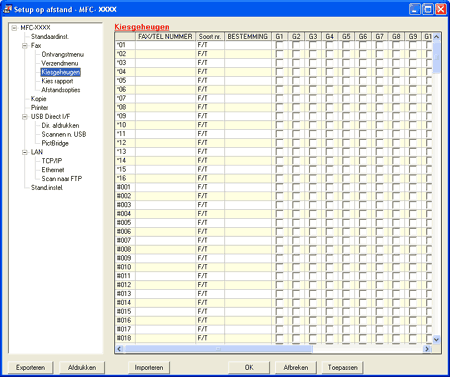The height and width of the screenshot is (377, 450).
Task: Open Afstandsopties in the tree
Action: [x=61, y=90]
